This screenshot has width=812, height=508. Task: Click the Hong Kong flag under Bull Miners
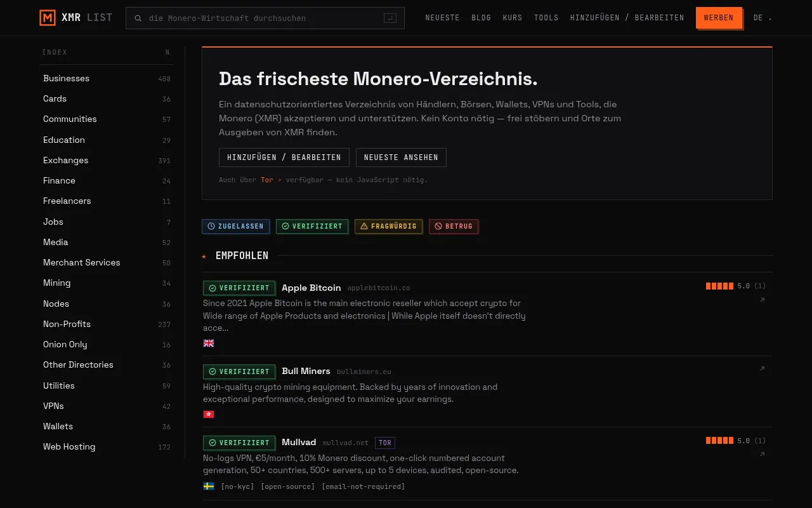(x=209, y=414)
